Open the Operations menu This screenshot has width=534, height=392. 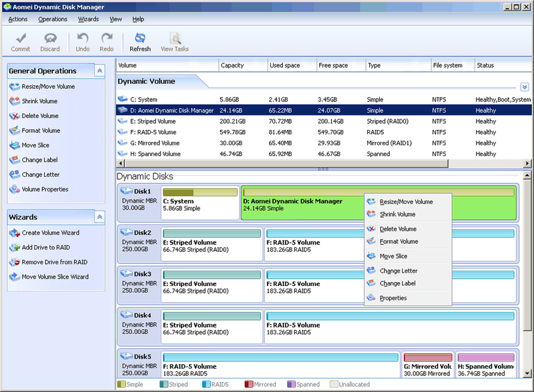click(53, 19)
